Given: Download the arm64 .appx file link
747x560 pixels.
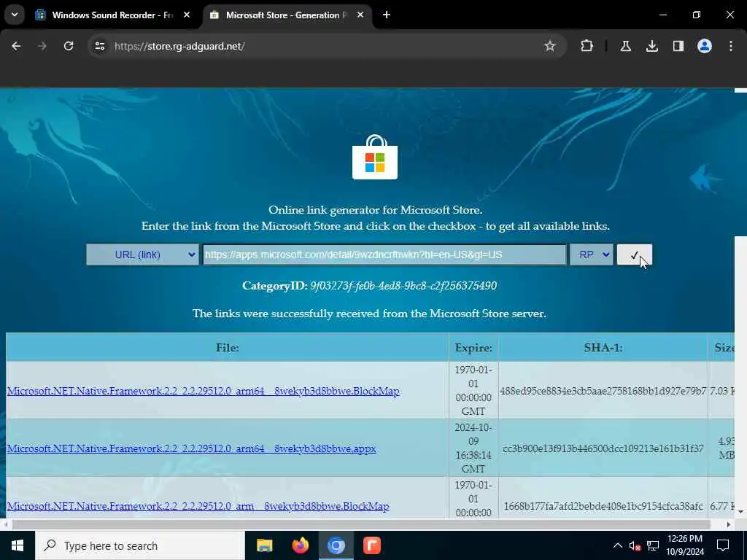Looking at the screenshot, I should pos(192,448).
